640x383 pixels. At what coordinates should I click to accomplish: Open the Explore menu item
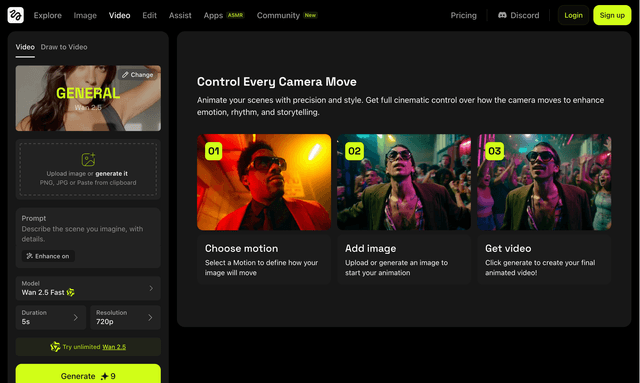(x=48, y=15)
